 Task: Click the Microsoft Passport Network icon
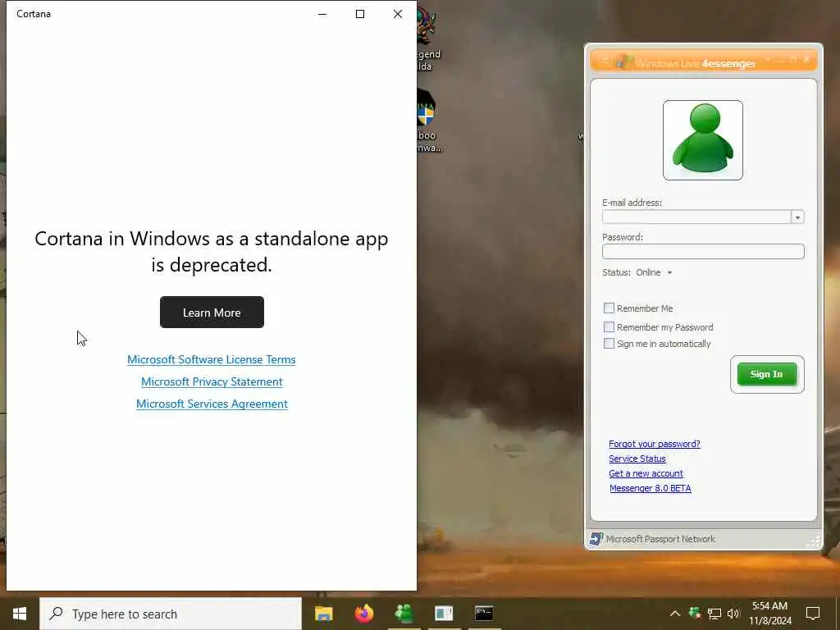596,538
